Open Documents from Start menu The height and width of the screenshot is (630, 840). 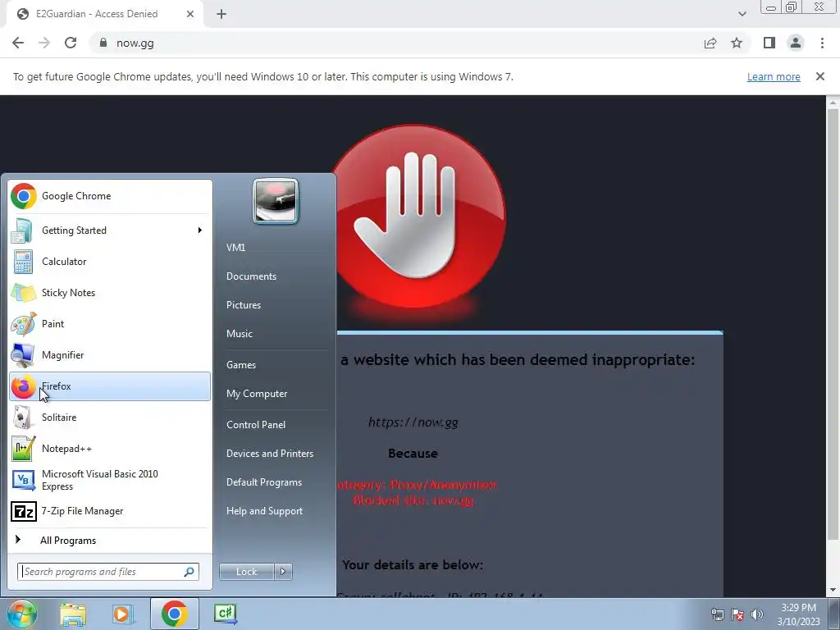click(x=251, y=276)
